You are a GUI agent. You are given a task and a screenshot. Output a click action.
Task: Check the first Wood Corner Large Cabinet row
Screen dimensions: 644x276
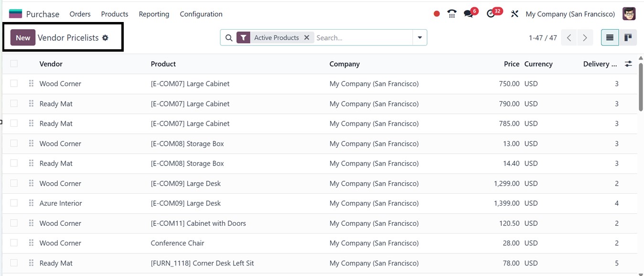point(14,84)
